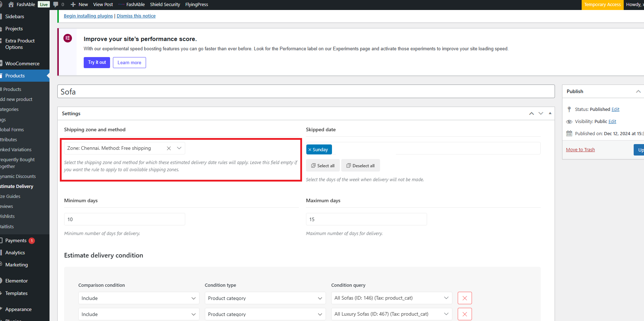Open New in the admin bar

pyautogui.click(x=79, y=4)
